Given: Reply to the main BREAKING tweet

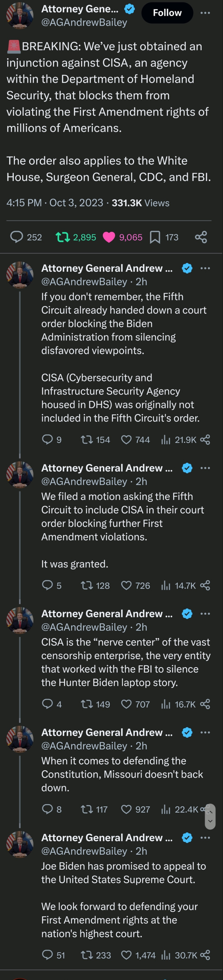Looking at the screenshot, I should [16, 237].
